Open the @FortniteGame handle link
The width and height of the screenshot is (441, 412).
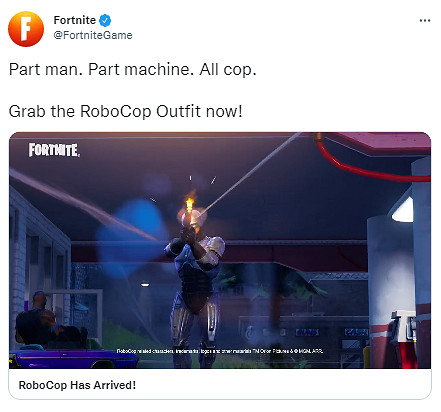[x=93, y=35]
